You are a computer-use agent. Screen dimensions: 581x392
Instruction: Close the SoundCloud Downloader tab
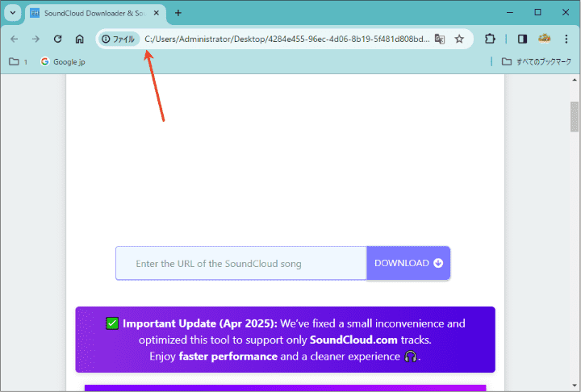click(x=157, y=13)
